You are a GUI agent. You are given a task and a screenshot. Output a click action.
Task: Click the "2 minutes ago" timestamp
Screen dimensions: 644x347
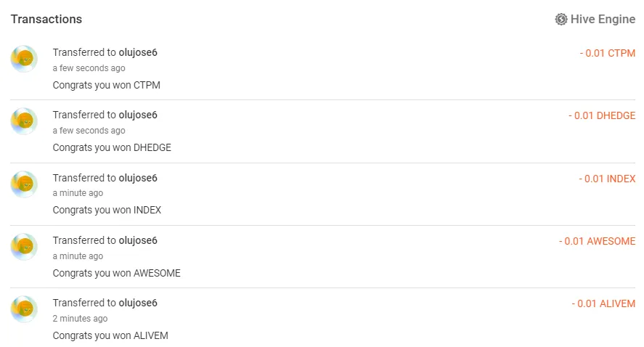80,319
